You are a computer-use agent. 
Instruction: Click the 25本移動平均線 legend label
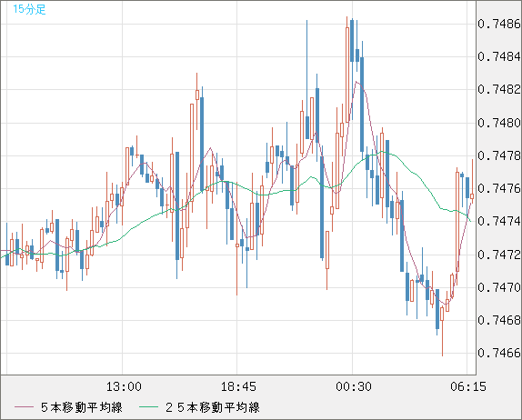(x=213, y=407)
